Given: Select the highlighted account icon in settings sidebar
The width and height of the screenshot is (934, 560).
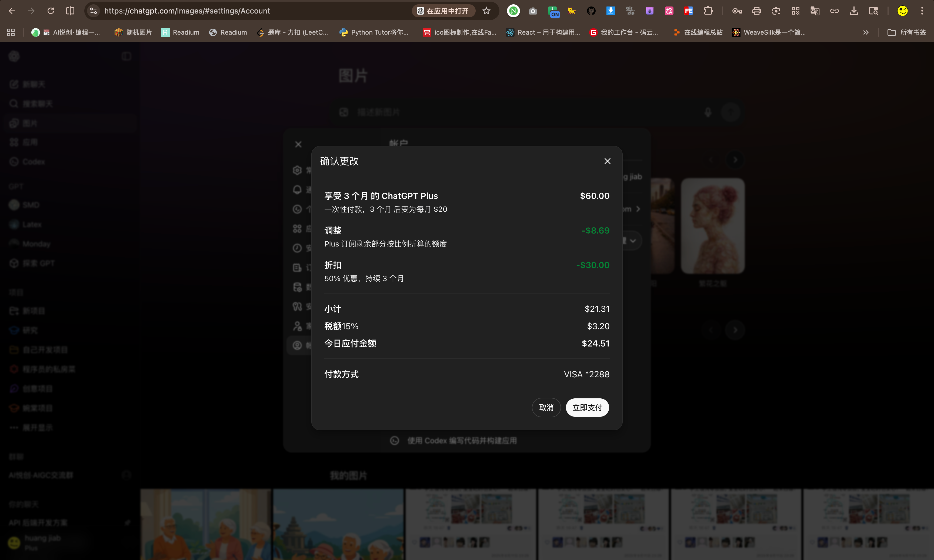Looking at the screenshot, I should pyautogui.click(x=297, y=345).
